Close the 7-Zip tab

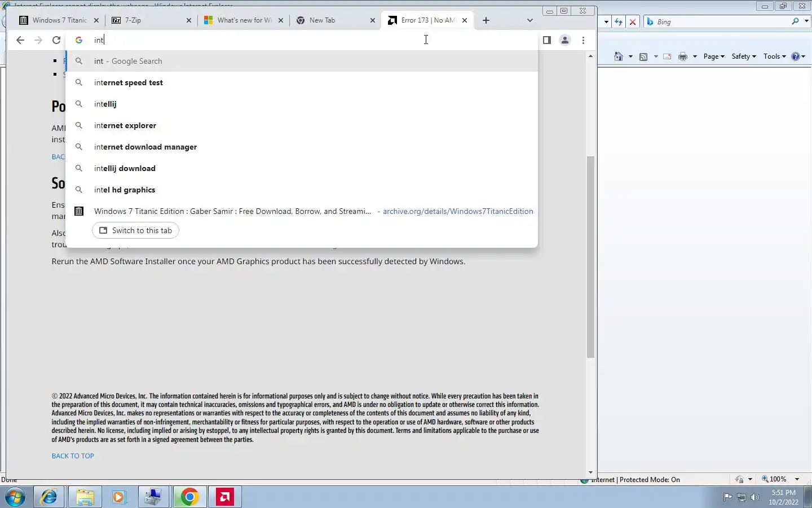pos(189,20)
